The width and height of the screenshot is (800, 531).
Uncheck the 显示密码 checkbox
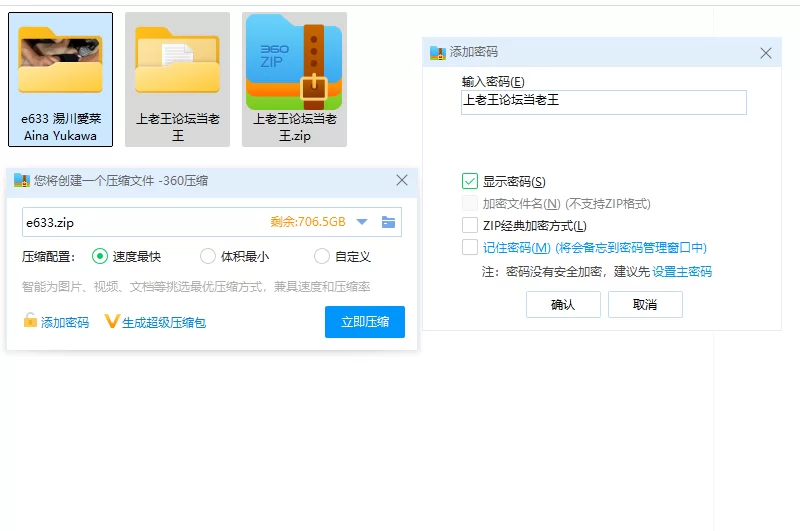tap(469, 181)
